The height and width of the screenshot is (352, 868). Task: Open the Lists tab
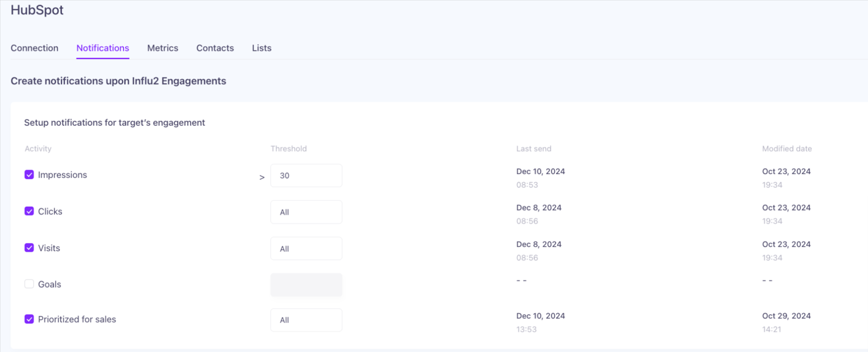tap(261, 48)
